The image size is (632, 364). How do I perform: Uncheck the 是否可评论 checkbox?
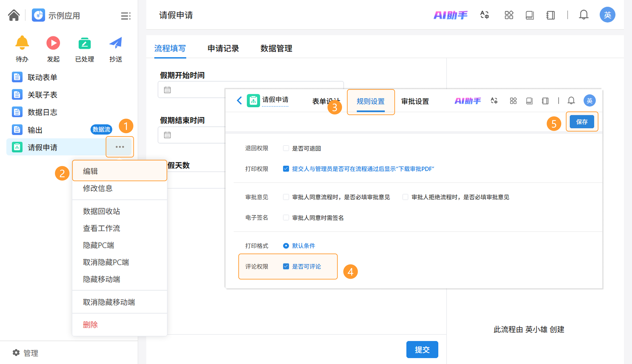(x=286, y=267)
